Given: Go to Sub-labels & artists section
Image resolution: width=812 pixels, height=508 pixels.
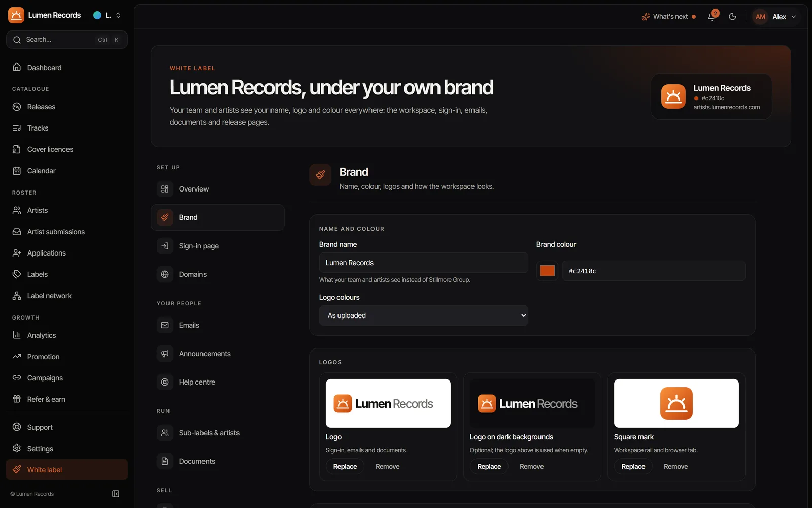Looking at the screenshot, I should click(218, 433).
